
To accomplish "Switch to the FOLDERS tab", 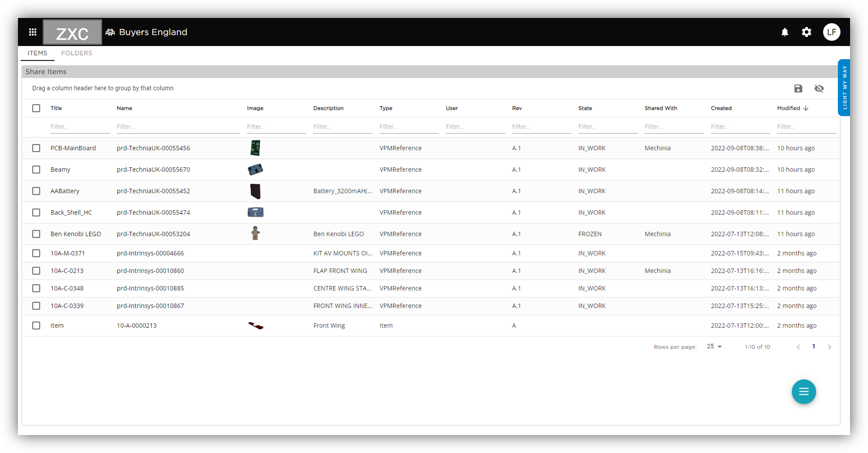I will tap(77, 53).
